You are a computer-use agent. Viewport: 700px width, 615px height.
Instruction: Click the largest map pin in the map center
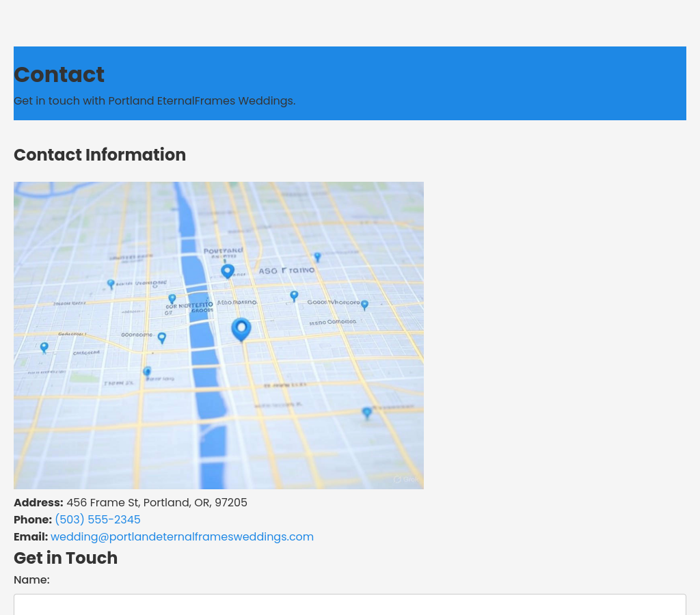pos(241,329)
